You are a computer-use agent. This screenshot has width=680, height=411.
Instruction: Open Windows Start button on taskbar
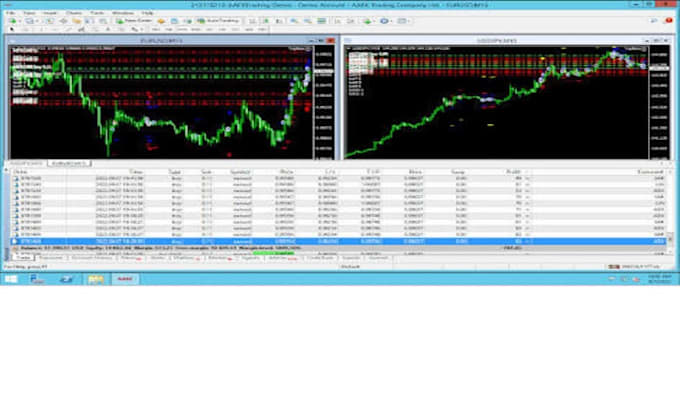point(11,279)
